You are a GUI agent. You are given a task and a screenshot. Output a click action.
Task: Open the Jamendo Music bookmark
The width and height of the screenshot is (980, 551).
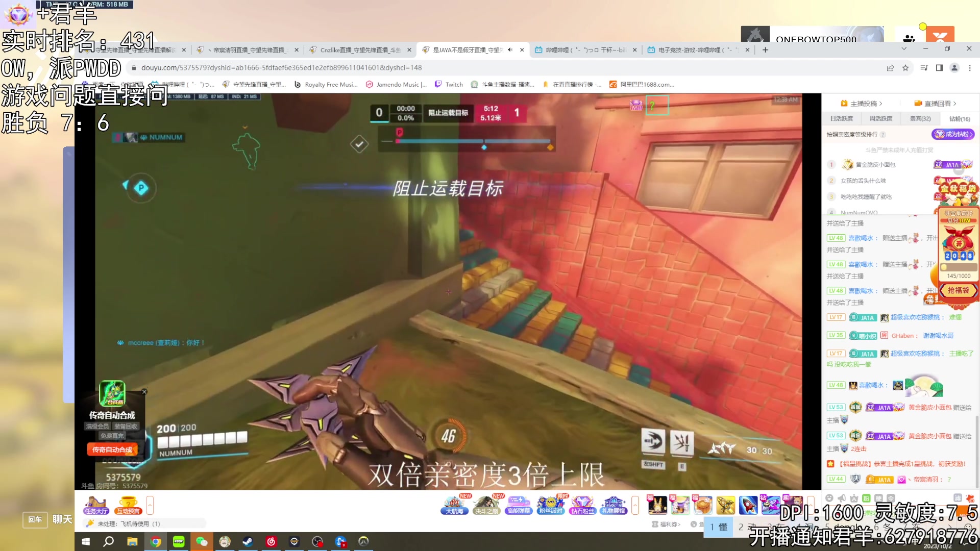(396, 85)
